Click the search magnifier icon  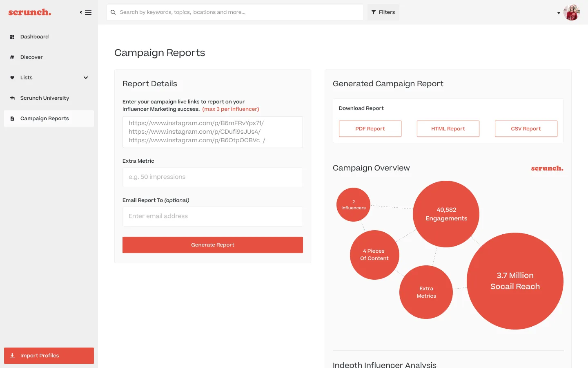click(x=113, y=12)
